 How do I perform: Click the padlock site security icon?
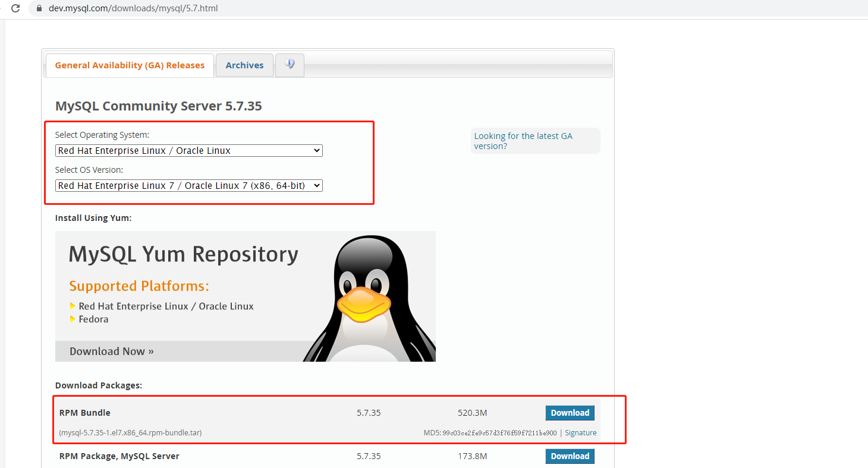39,9
